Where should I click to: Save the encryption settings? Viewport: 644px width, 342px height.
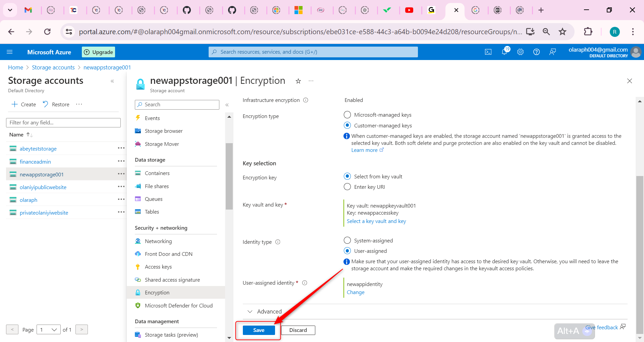pos(259,330)
